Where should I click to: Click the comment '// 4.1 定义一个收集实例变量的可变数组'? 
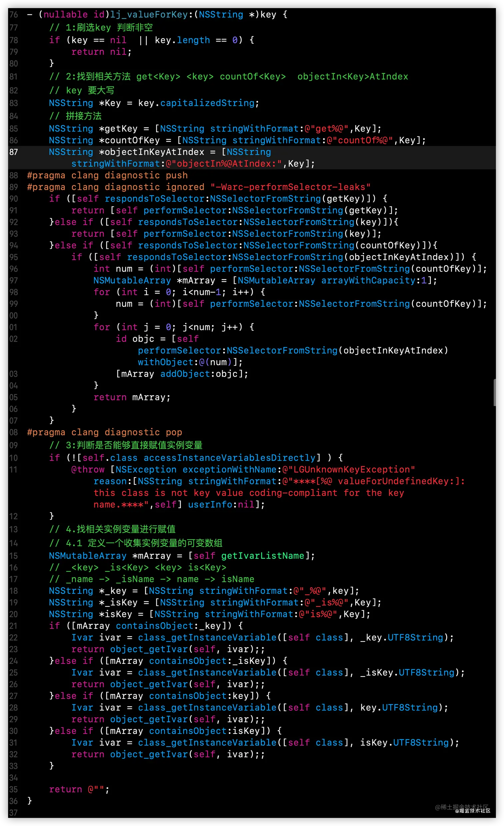tap(136, 543)
